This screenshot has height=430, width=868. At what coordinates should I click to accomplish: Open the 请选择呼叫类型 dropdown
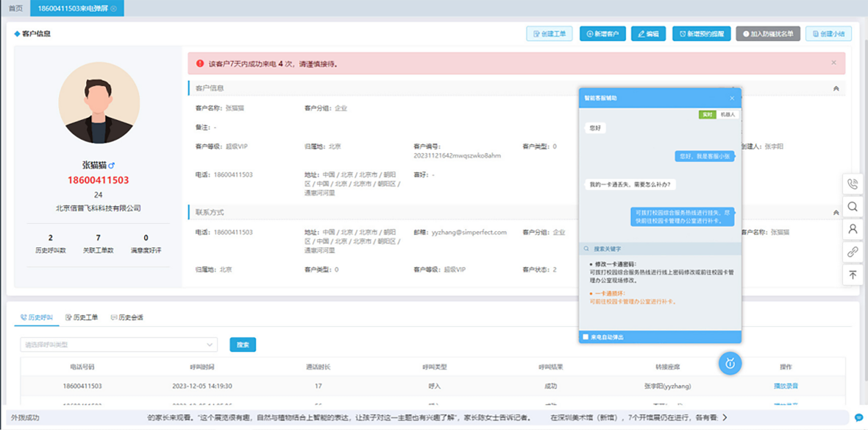pos(118,345)
